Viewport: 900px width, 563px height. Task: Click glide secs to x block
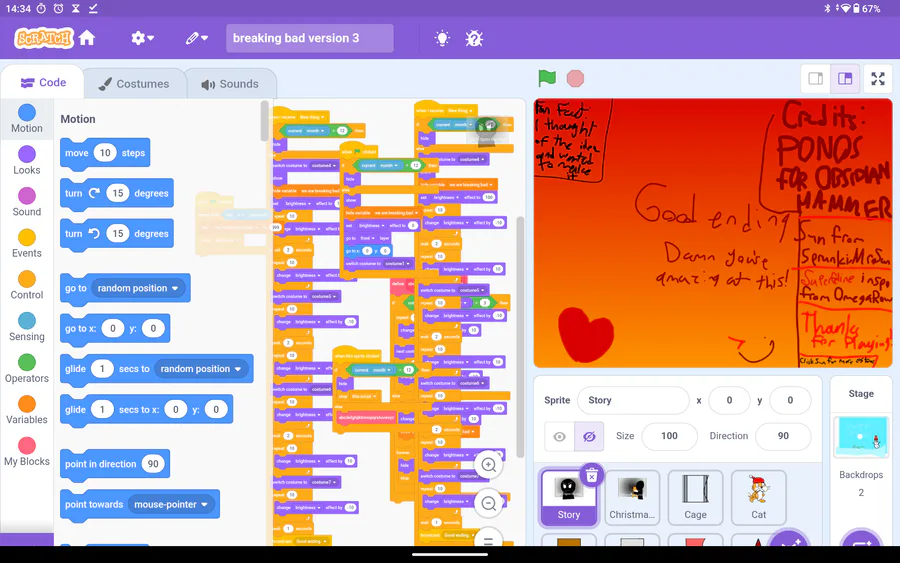point(146,410)
